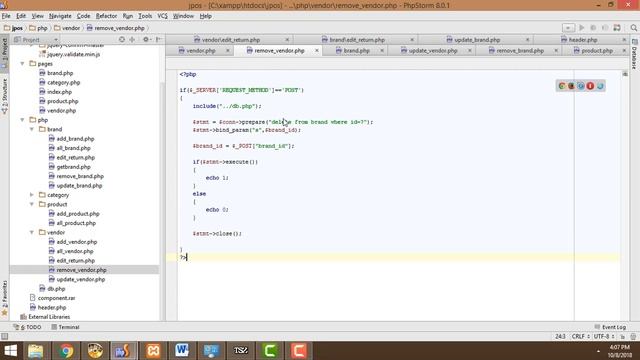Change line separator CRLF in status bar
The height and width of the screenshot is (360, 640).
[580, 336]
